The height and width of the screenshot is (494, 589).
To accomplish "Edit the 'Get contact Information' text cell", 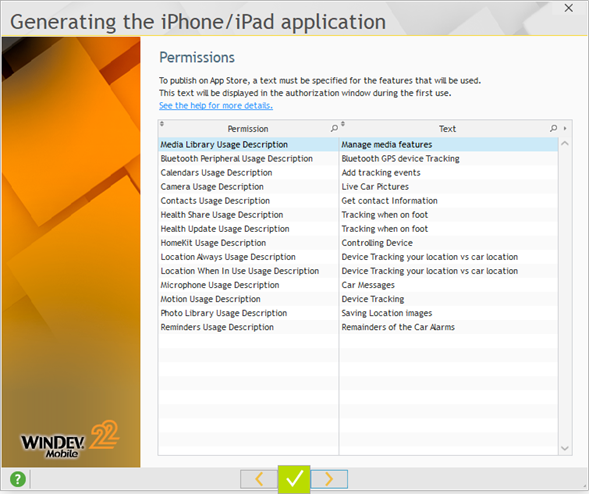I will (449, 201).
